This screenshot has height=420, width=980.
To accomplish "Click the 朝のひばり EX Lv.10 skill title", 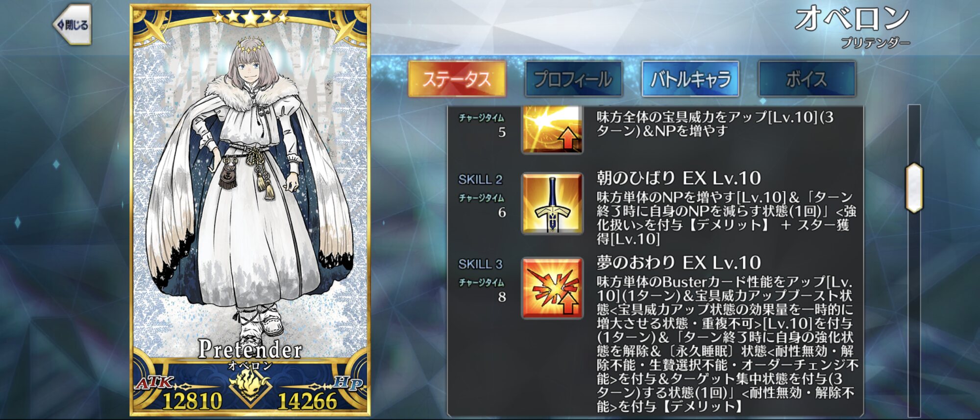I will 679,178.
